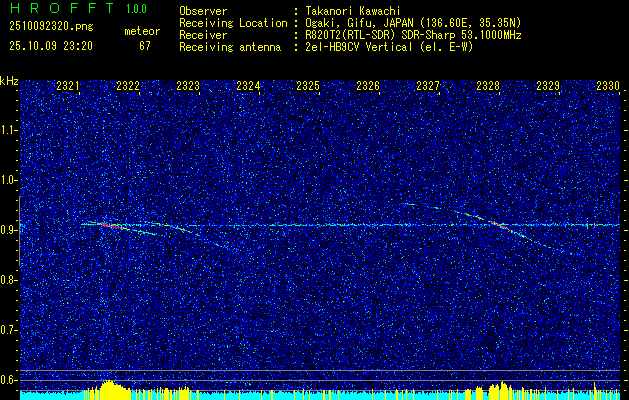Viewport: 629px width, 400px height.
Task: Click the Receiving Location label
Action: [233, 23]
